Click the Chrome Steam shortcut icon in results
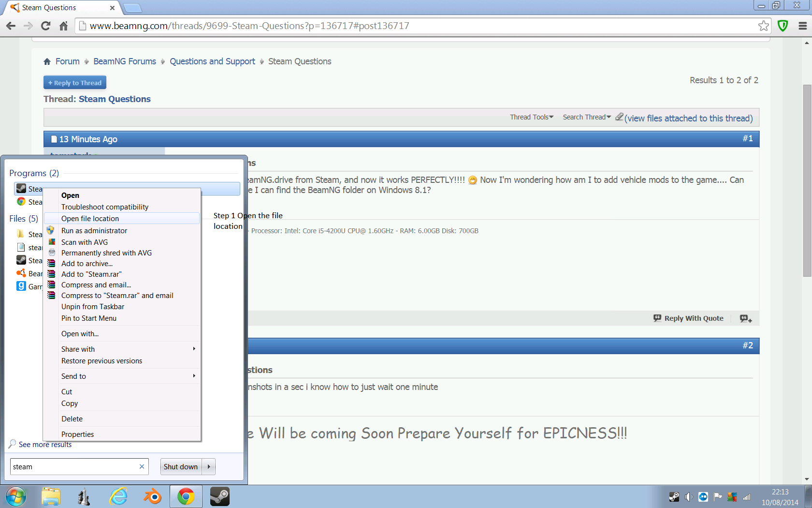812x508 pixels. point(21,202)
